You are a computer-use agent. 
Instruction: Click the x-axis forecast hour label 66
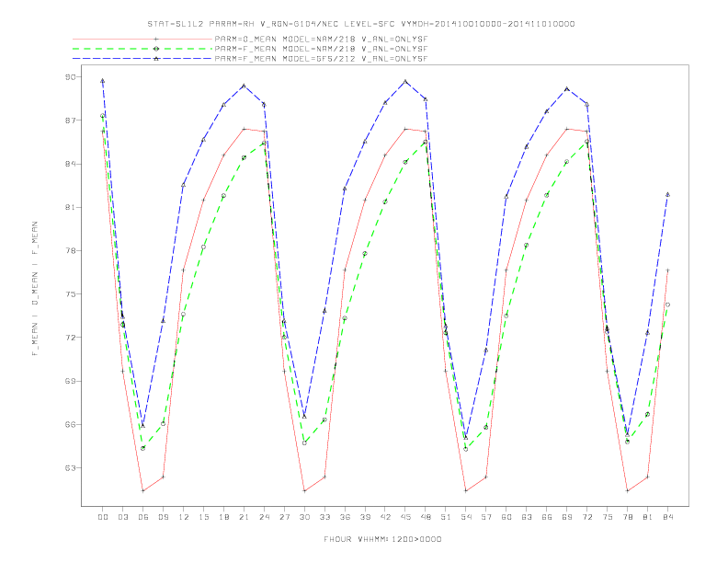(x=547, y=517)
